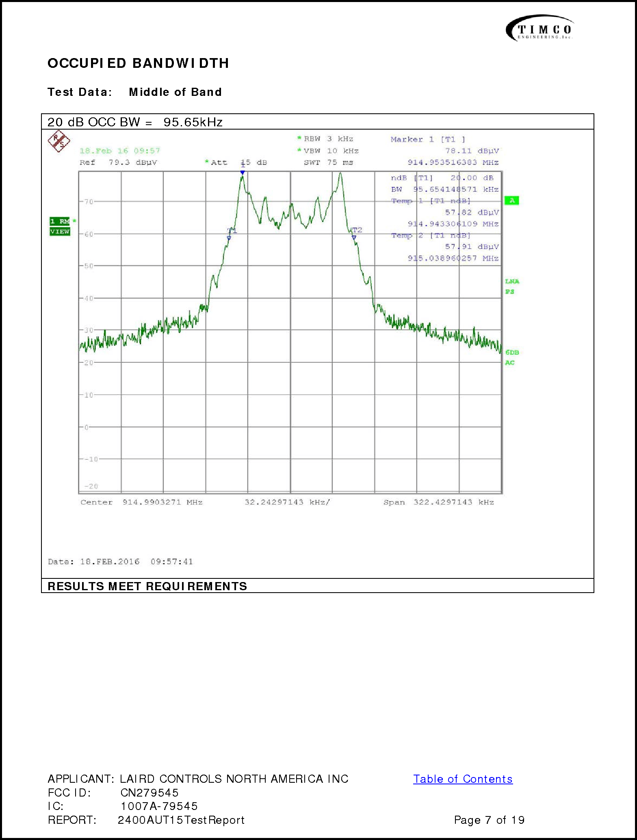Click 'Test Data: Middle of Band' text
The height and width of the screenshot is (840, 637).
pyautogui.click(x=134, y=92)
